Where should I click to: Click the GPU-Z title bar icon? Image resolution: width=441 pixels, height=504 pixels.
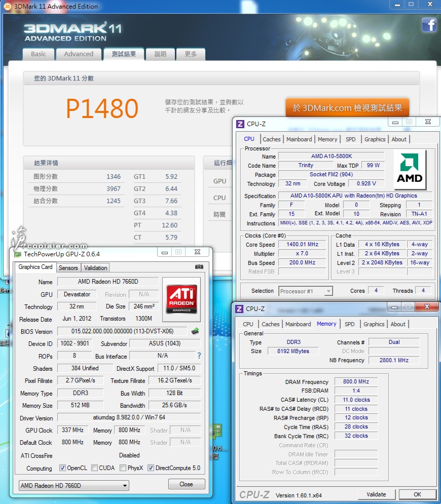(17, 254)
